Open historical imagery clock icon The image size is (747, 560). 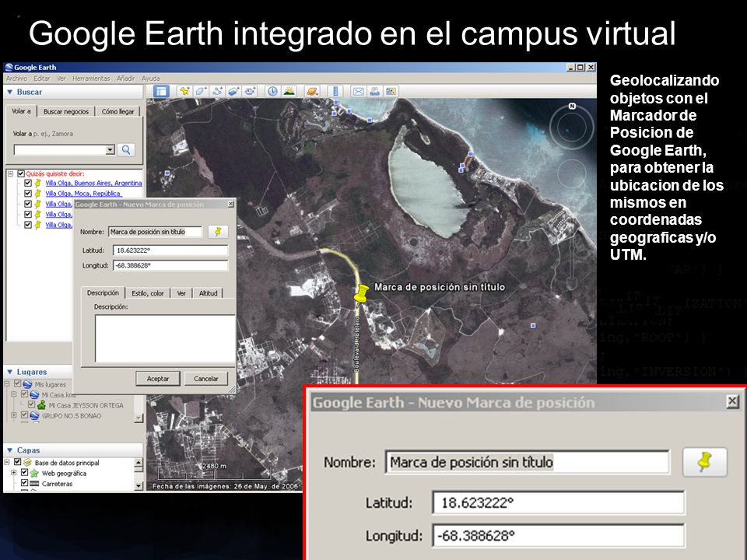(x=272, y=91)
